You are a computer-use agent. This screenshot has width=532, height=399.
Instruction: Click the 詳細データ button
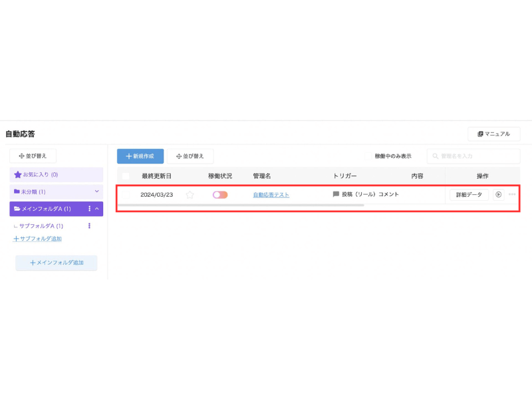[469, 195]
